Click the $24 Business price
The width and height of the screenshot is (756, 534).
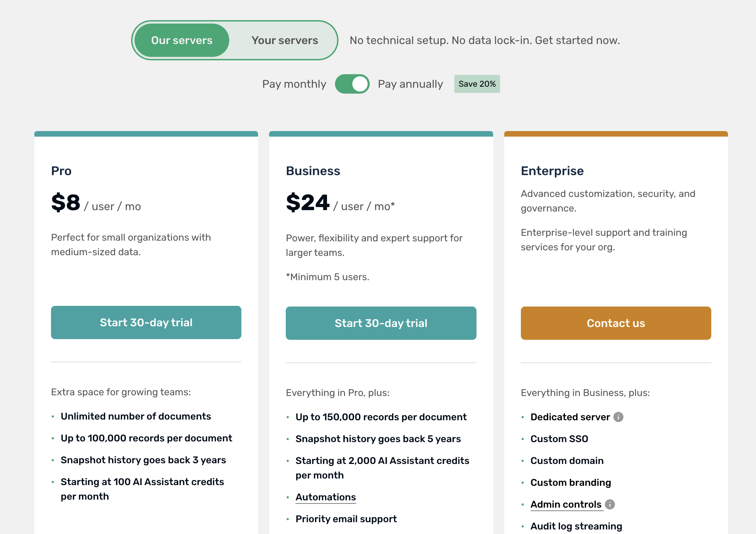pyautogui.click(x=308, y=203)
